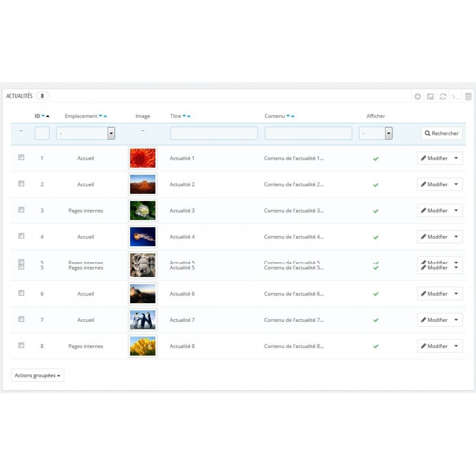This screenshot has height=476, width=476.
Task: Check the row checkbox for Actualité 3
Action: pos(21,210)
